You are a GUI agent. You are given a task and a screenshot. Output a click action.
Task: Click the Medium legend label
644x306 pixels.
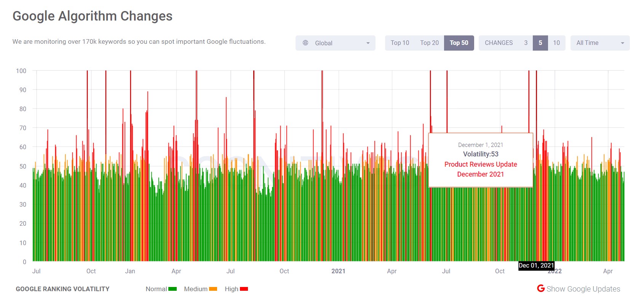point(196,289)
